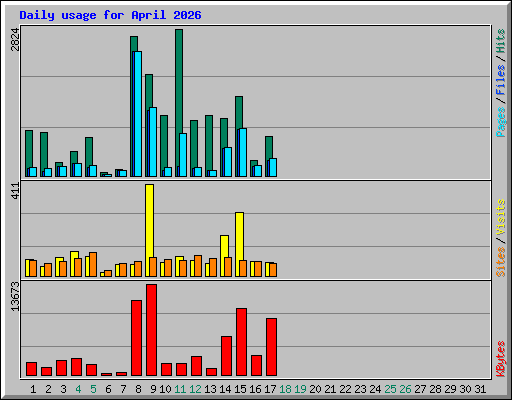Click the 2824 hits axis value
The width and height of the screenshot is (512, 400).
click(x=15, y=40)
